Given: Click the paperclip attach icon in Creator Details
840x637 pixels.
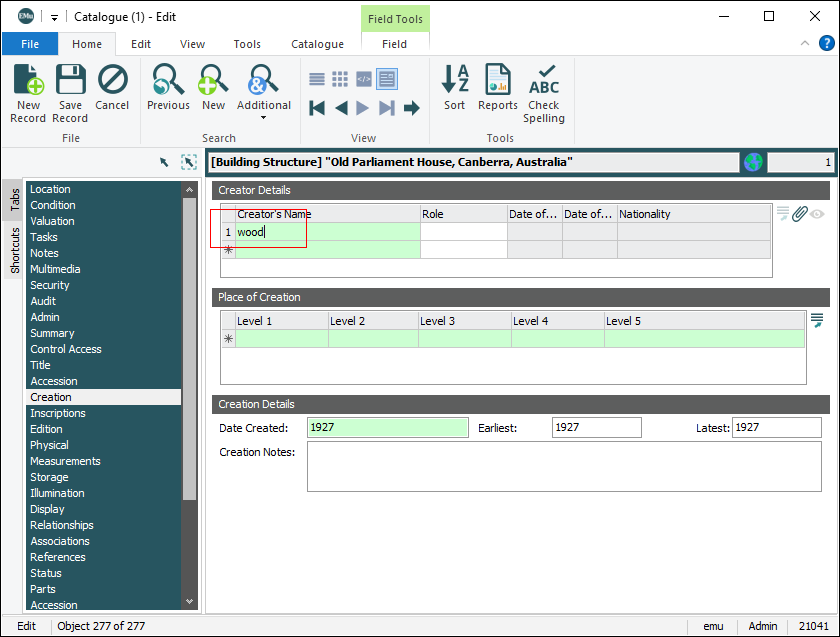Looking at the screenshot, I should [x=799, y=214].
